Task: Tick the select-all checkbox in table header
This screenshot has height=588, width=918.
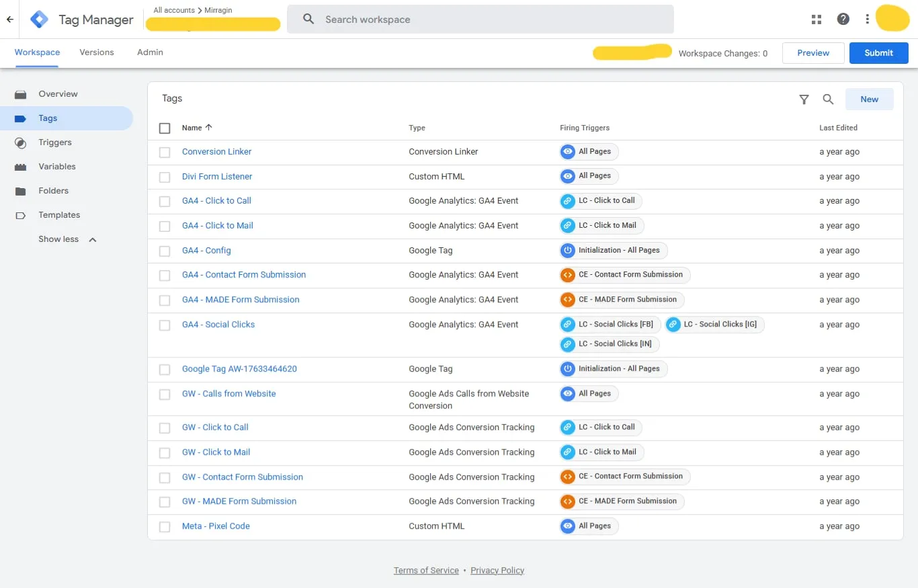Action: click(165, 128)
